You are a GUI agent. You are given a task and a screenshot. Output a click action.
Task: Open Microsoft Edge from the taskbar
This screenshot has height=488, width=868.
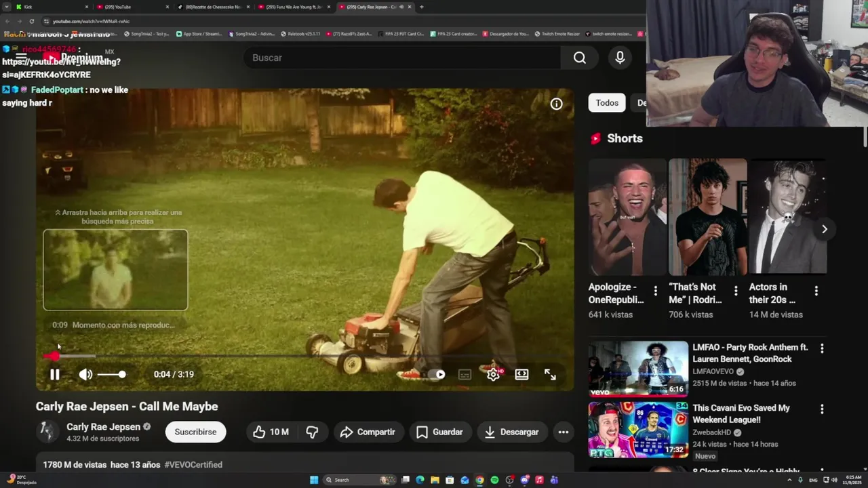(420, 480)
